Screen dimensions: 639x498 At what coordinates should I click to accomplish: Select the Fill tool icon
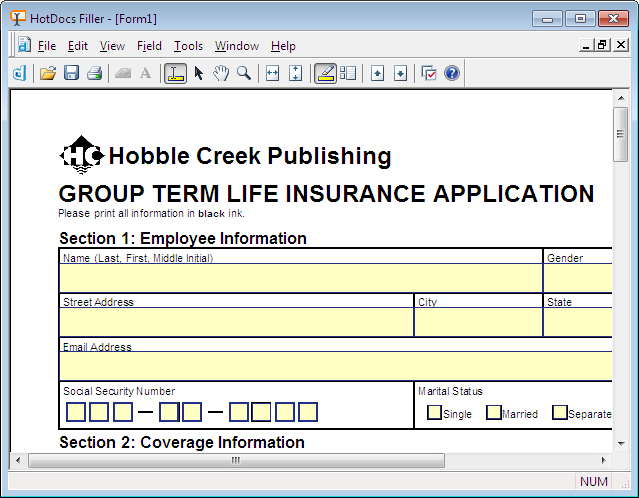pyautogui.click(x=176, y=74)
